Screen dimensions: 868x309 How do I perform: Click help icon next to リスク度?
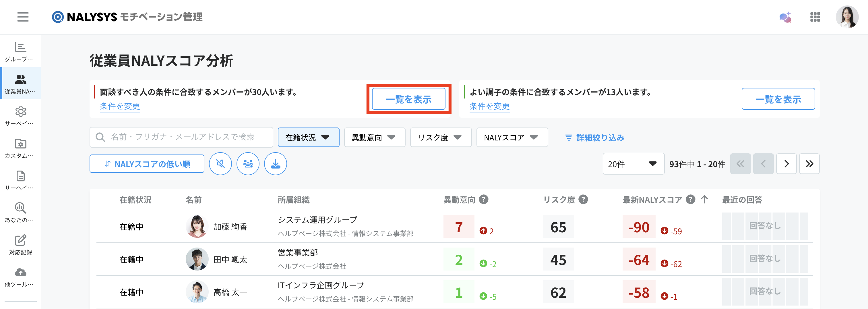(583, 200)
